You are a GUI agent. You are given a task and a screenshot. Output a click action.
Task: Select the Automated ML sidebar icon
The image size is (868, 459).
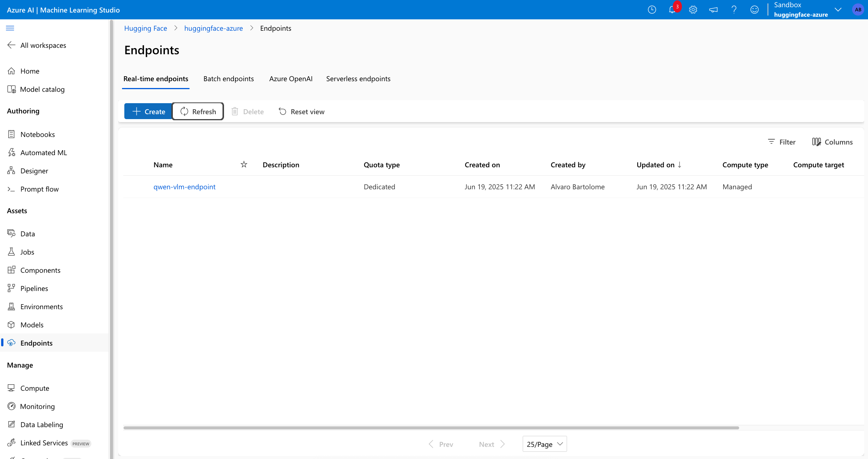12,152
